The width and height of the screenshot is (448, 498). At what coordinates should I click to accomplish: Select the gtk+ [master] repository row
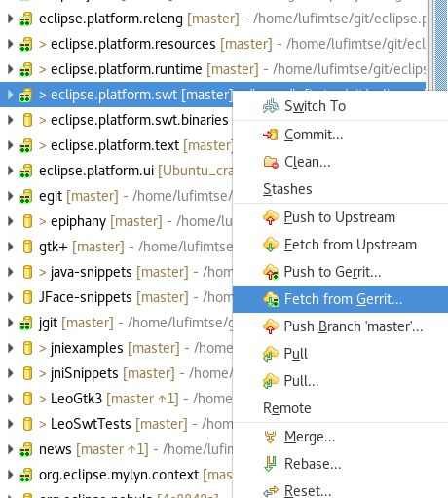click(116, 247)
